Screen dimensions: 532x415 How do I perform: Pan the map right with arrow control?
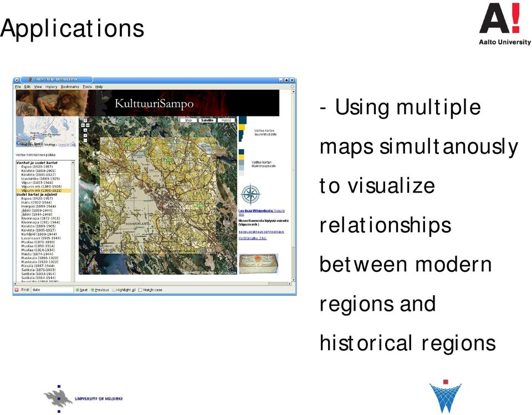[88, 125]
